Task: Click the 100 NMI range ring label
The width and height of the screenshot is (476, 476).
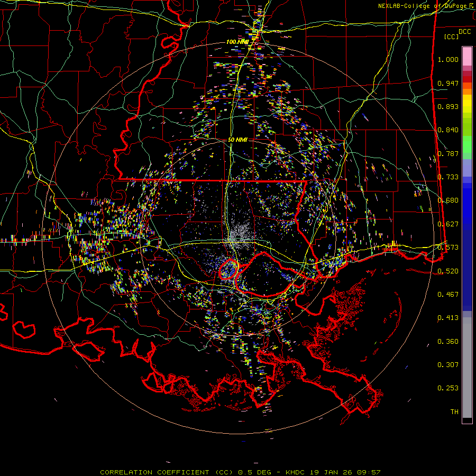Action: point(237,42)
